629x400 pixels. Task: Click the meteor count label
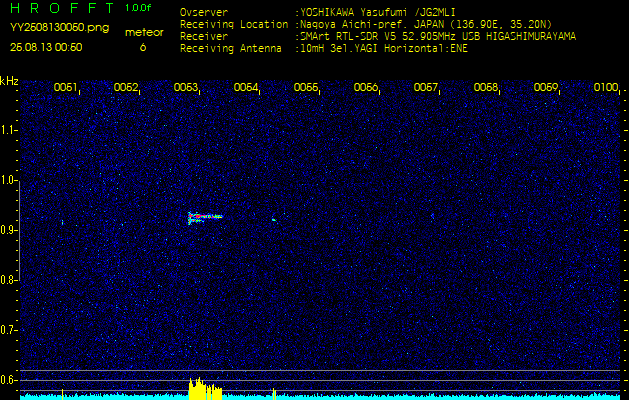coord(144,33)
